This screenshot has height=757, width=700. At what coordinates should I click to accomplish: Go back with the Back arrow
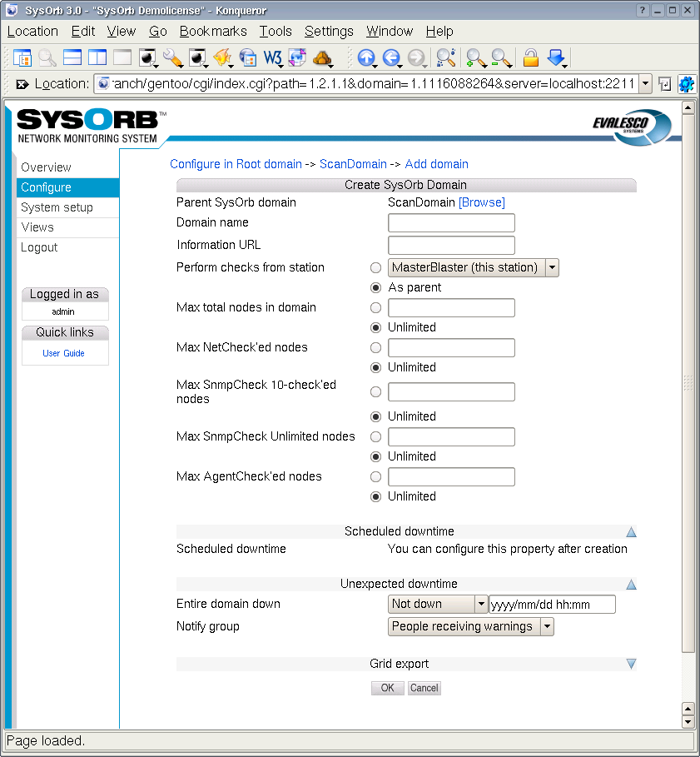click(391, 58)
